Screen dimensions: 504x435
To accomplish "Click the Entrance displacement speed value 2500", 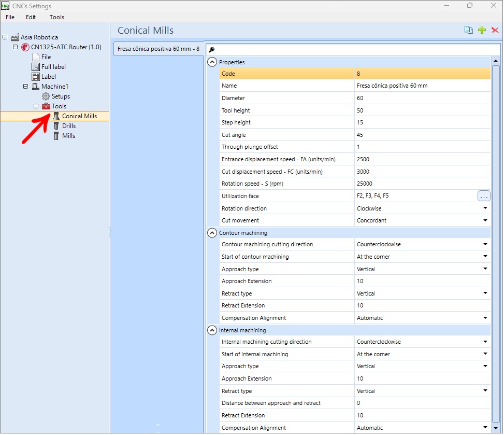I will 422,159.
